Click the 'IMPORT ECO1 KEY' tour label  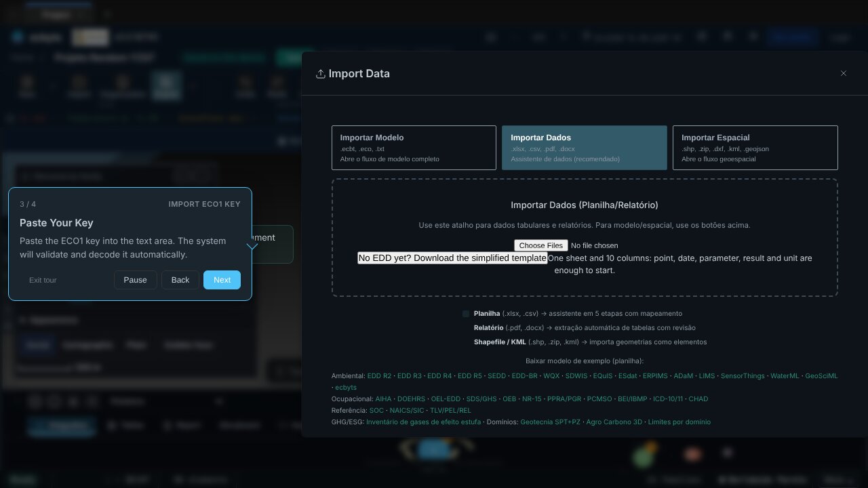pos(205,204)
